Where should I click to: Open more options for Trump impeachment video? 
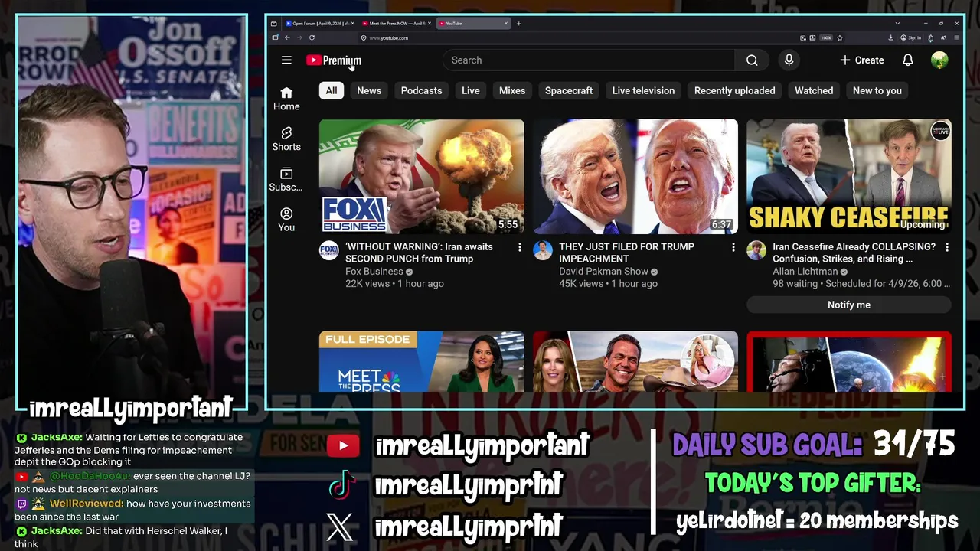pos(733,247)
